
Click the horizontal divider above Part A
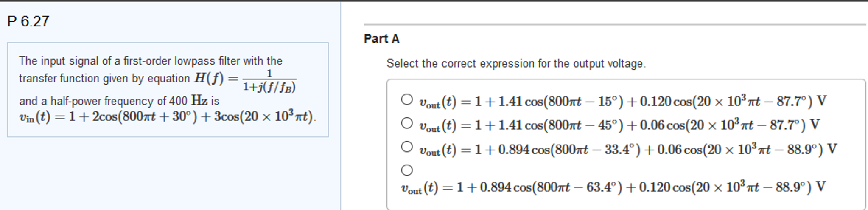coord(614,24)
